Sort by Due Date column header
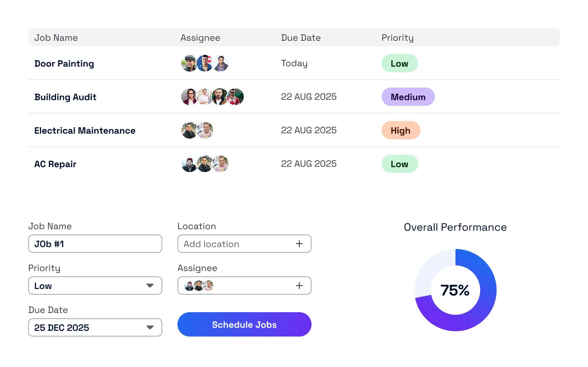This screenshot has width=588, height=367. [300, 38]
